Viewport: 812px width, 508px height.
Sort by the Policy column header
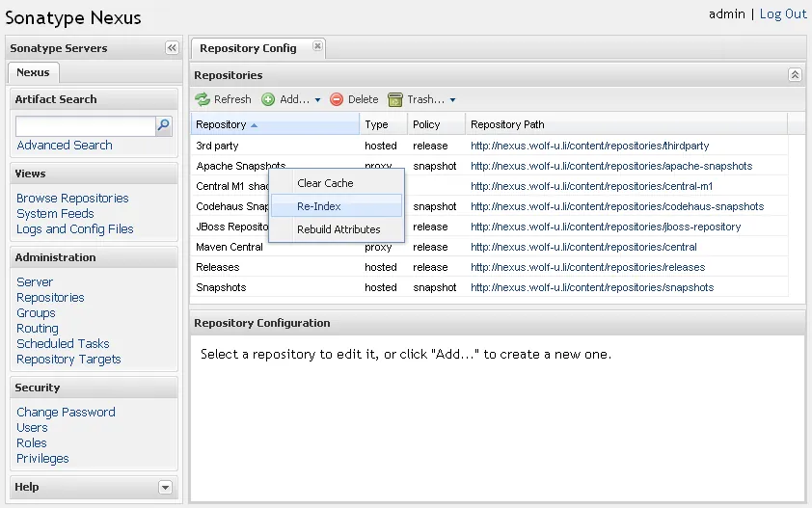click(436, 124)
